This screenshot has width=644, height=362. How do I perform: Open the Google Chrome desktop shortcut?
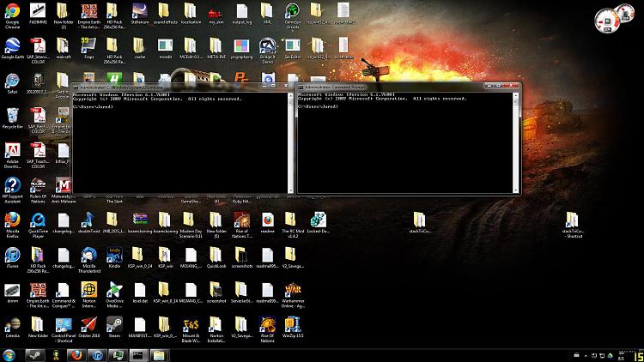tap(12, 15)
